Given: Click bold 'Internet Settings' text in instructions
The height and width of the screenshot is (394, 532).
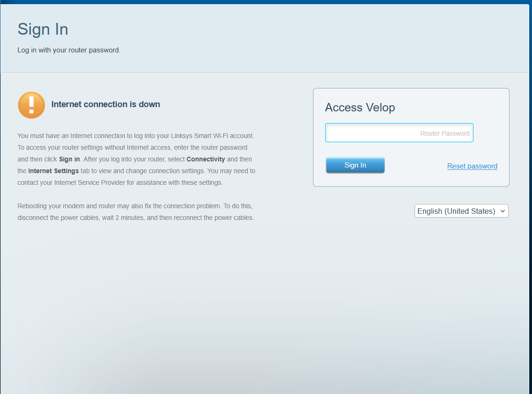Looking at the screenshot, I should click(53, 171).
